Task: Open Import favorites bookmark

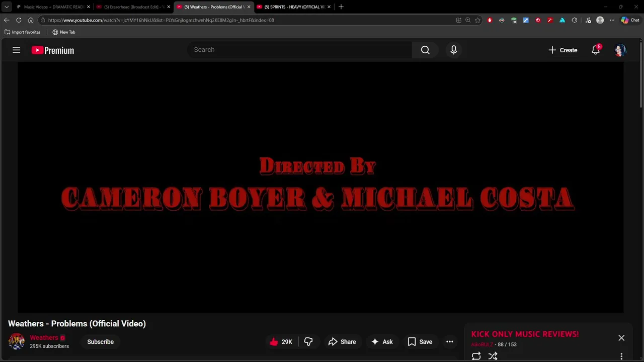Action: tap(23, 32)
